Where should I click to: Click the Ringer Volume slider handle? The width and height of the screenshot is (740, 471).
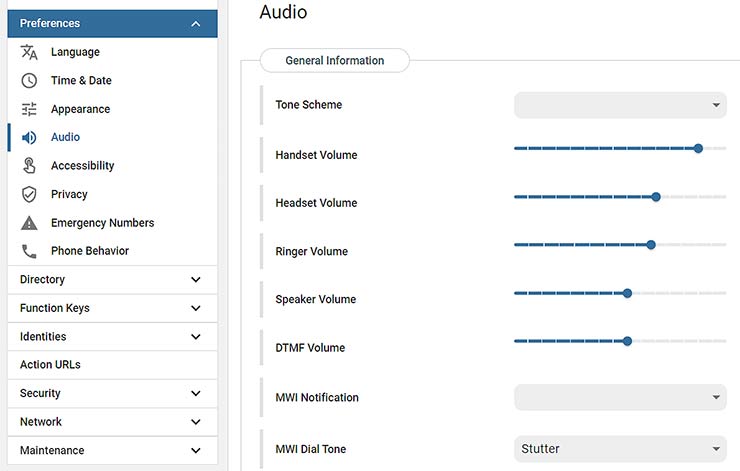(651, 244)
